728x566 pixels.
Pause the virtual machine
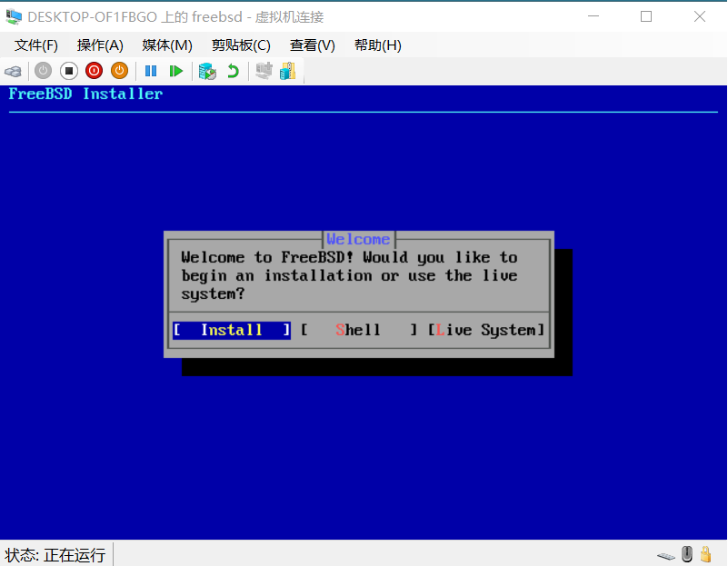tap(151, 71)
